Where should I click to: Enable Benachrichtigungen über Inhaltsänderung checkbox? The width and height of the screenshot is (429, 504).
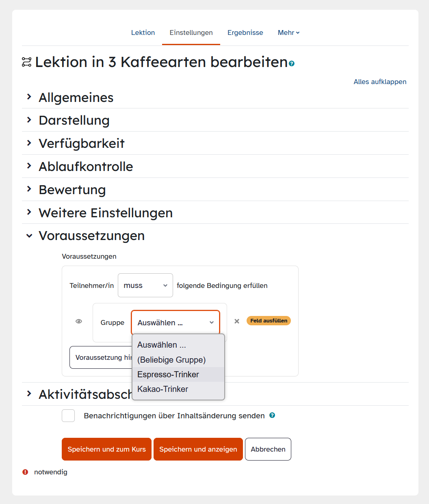click(68, 416)
